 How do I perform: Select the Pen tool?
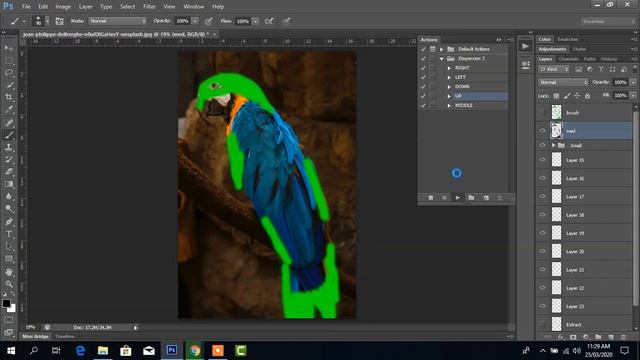[9, 222]
